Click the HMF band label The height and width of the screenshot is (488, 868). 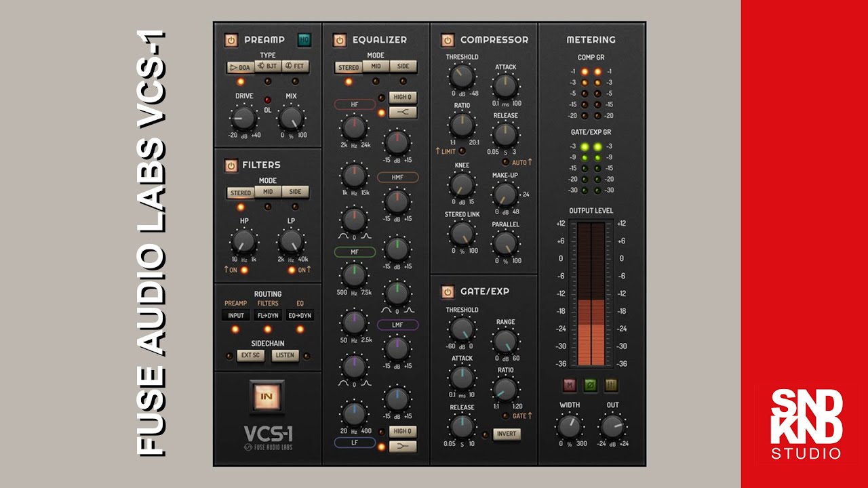pyautogui.click(x=397, y=177)
